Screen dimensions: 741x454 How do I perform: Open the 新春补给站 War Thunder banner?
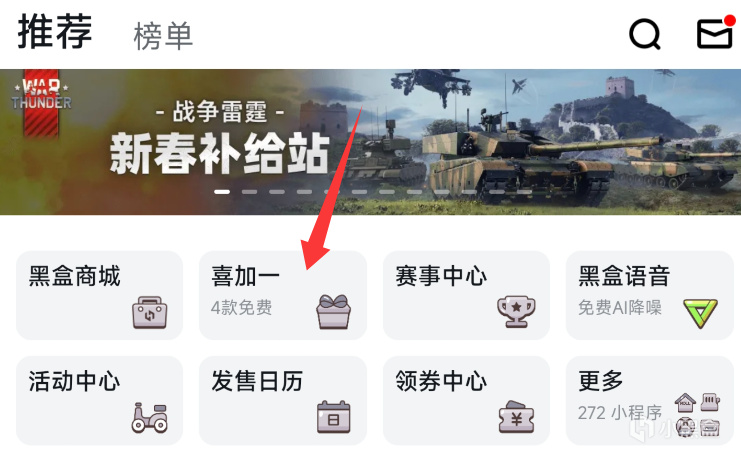tap(370, 142)
